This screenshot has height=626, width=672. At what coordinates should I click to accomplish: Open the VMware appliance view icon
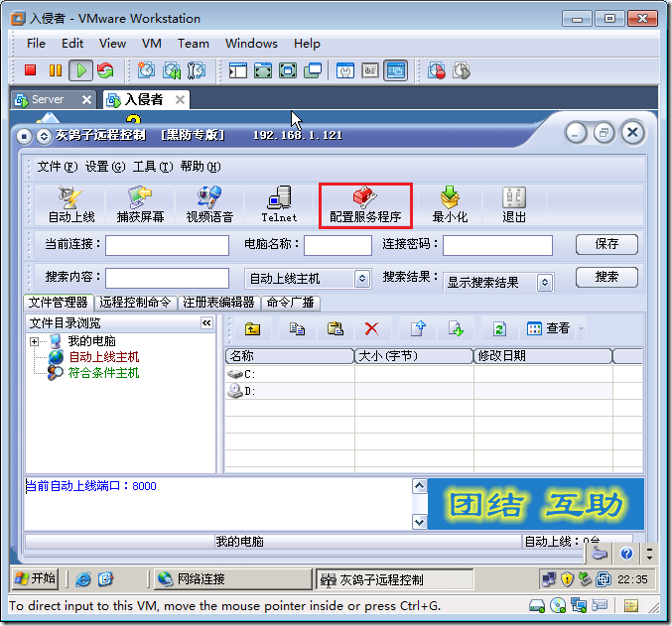point(370,70)
